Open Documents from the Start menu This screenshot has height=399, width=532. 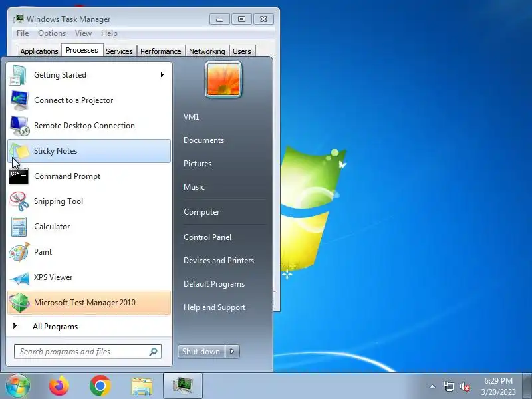point(204,140)
